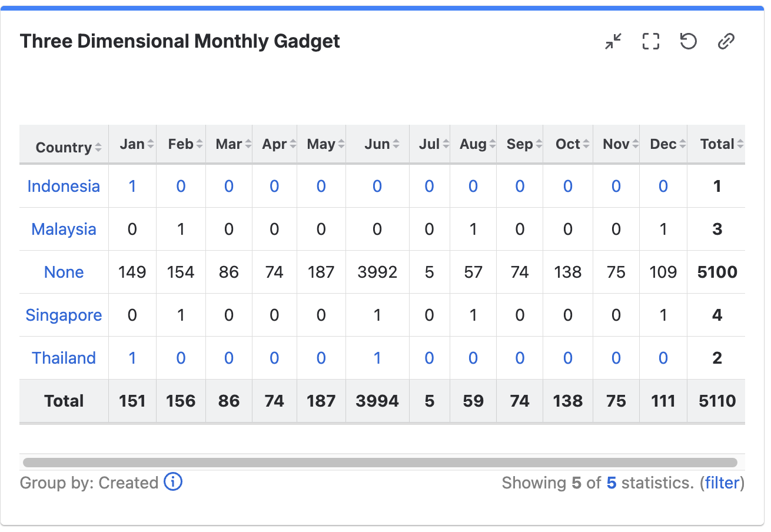The image size is (771, 532).
Task: Show info icon beside Group by Created
Action: [173, 482]
